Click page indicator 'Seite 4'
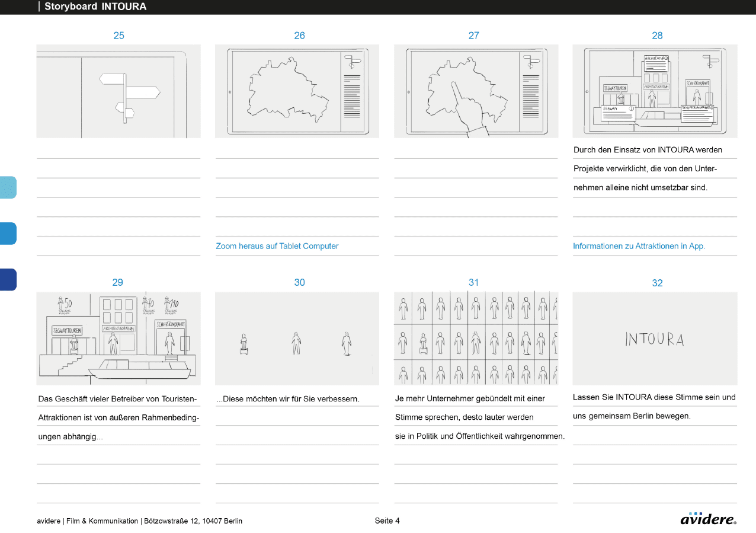Image resolution: width=756 pixels, height=533 pixels. coord(387,521)
